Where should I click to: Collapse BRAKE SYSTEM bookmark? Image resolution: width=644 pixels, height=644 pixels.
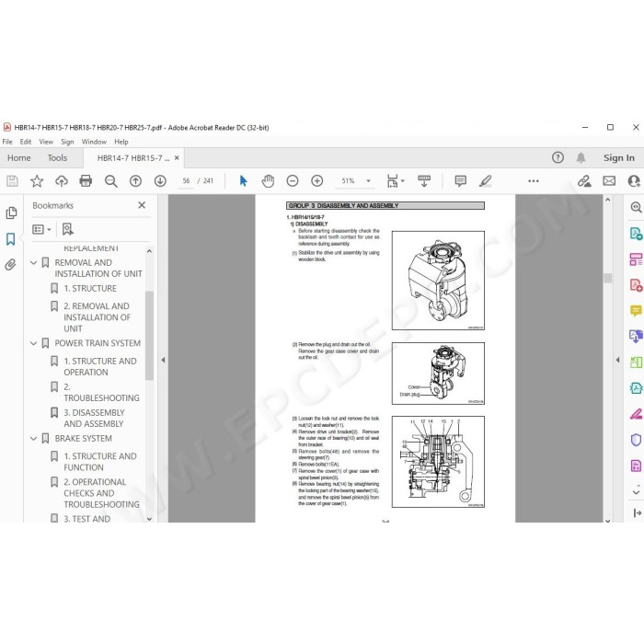point(34,438)
